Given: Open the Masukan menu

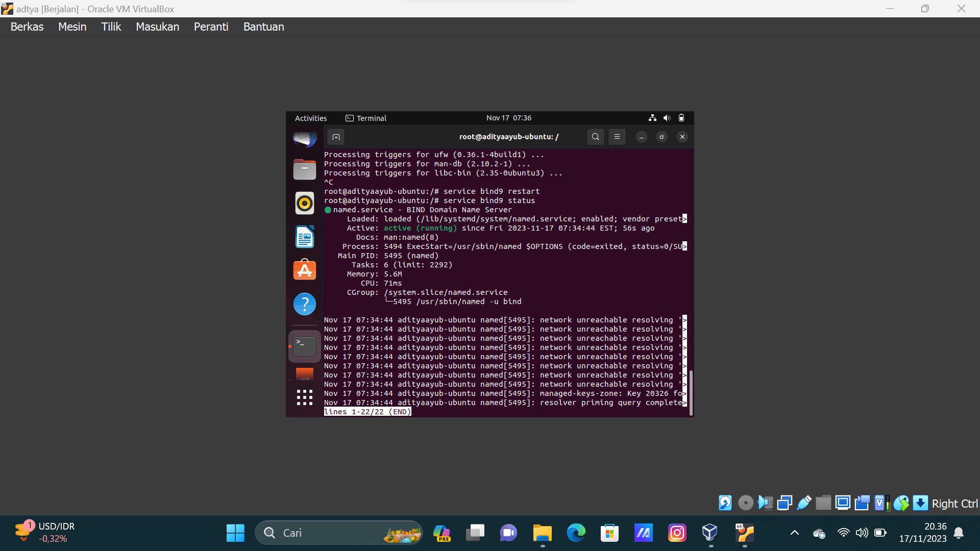Looking at the screenshot, I should 157,27.
